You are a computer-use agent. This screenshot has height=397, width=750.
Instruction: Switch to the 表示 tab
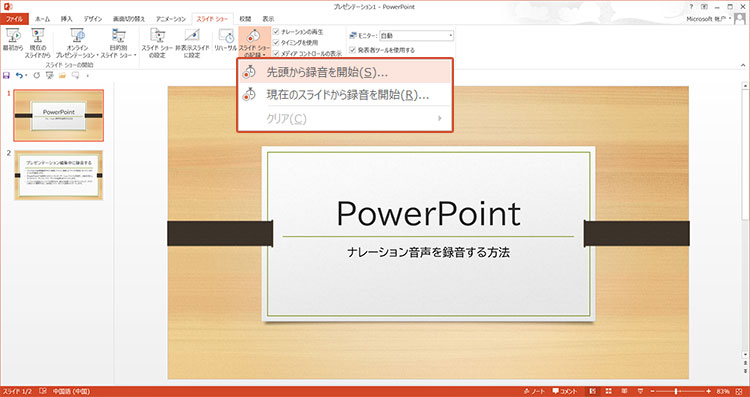[x=268, y=19]
